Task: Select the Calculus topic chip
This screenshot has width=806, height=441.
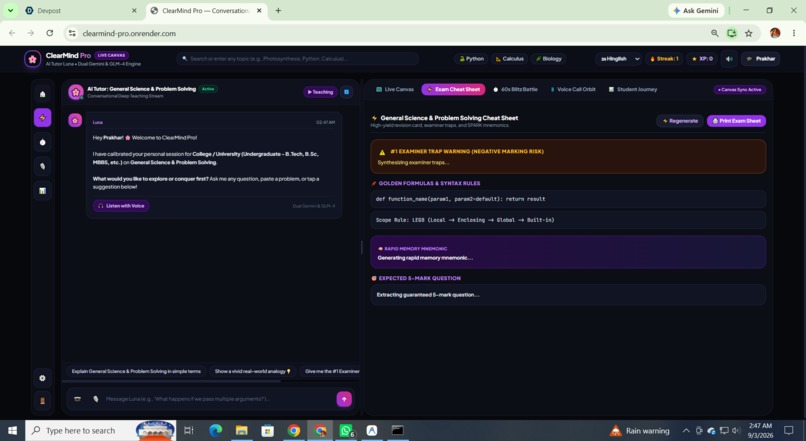Action: (509, 59)
